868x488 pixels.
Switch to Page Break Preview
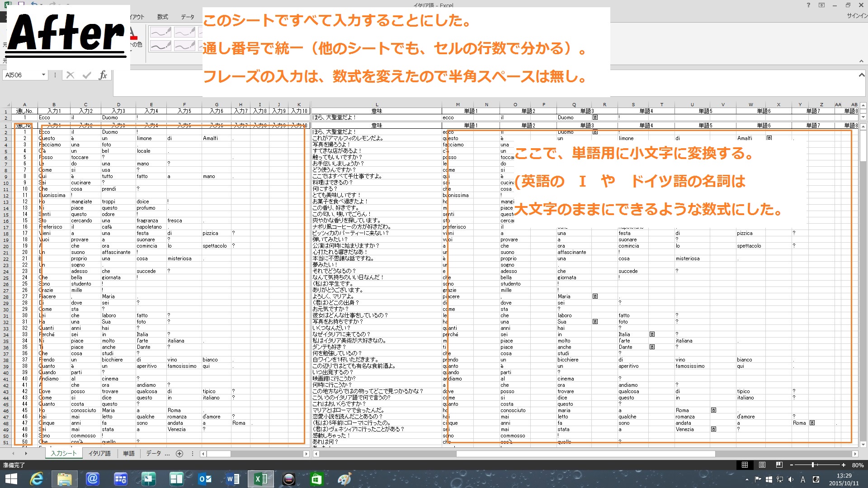point(779,465)
